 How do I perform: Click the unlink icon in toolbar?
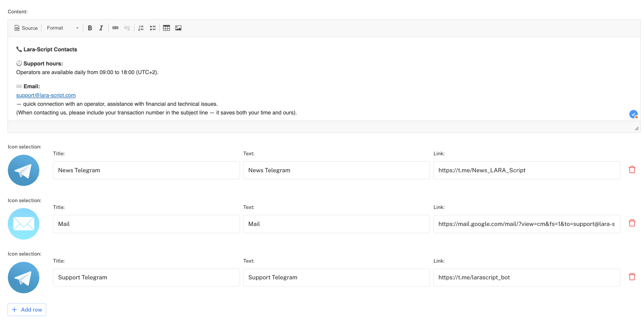[x=127, y=28]
